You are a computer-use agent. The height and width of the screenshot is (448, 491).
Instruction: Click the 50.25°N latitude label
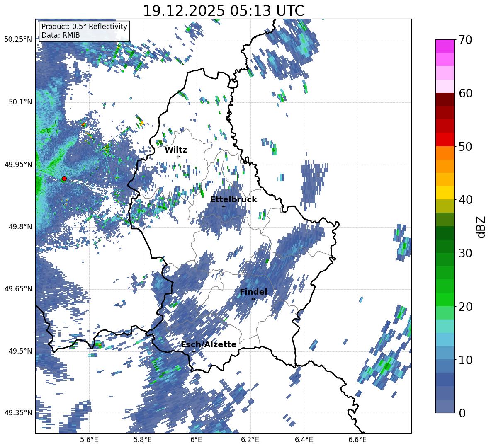point(18,39)
